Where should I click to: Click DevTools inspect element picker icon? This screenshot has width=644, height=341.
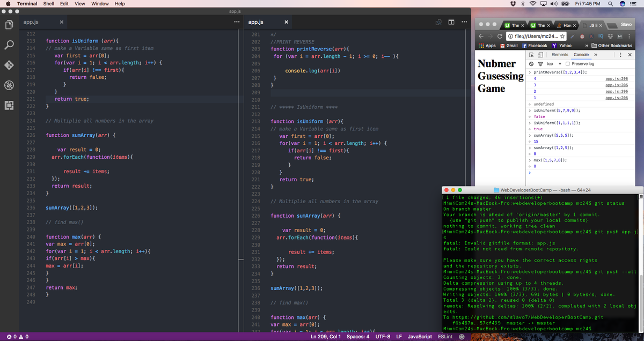[x=532, y=55]
